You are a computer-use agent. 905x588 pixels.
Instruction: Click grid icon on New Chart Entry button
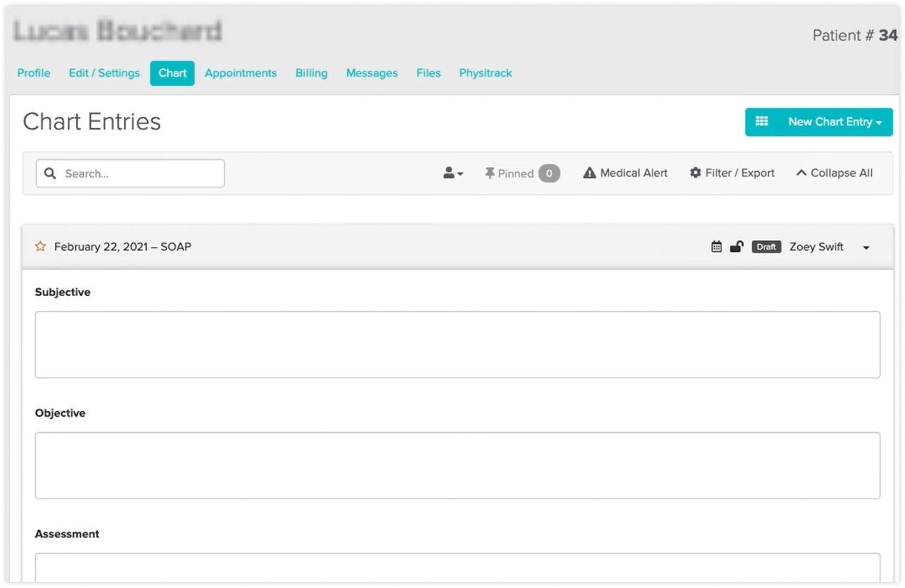pos(761,121)
